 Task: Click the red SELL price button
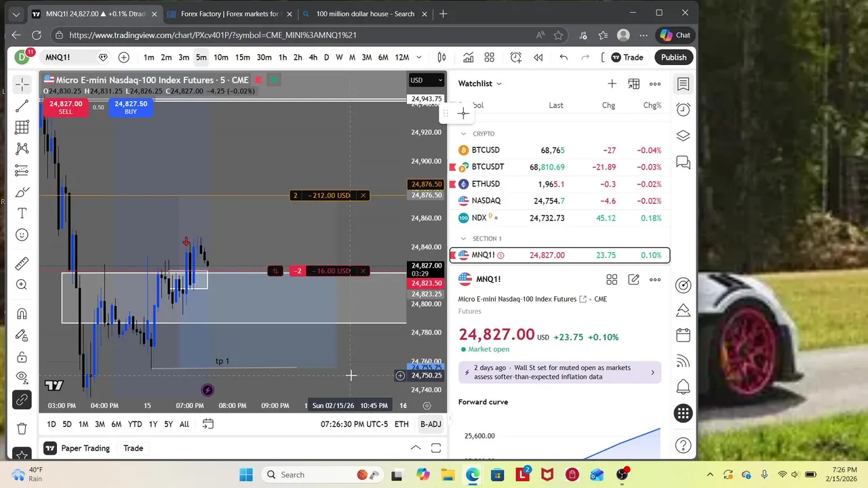point(65,107)
